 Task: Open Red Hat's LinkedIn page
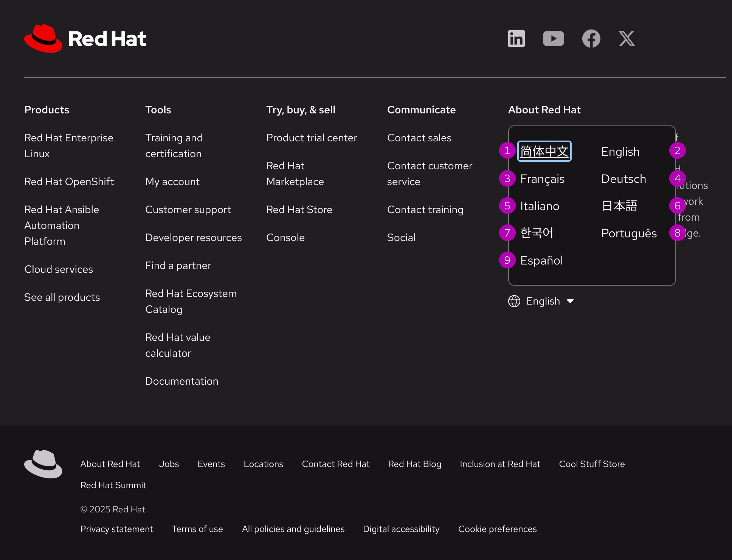pyautogui.click(x=516, y=38)
